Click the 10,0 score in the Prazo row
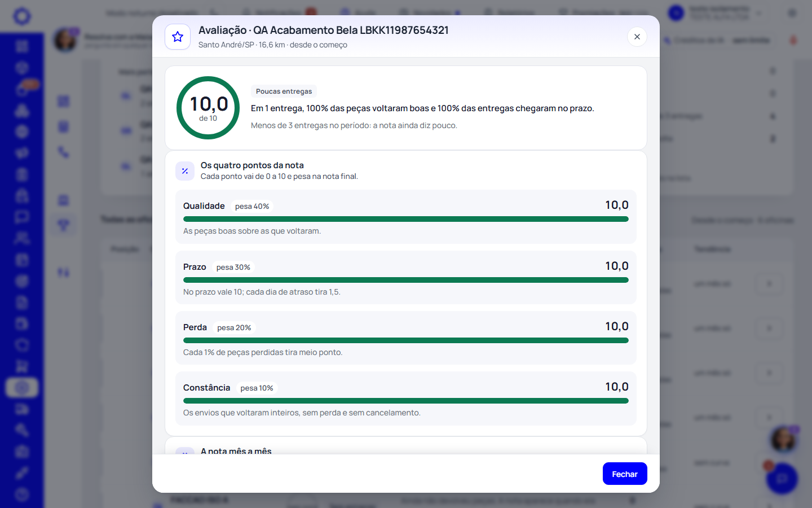Screen dimensions: 812x508 point(617,266)
